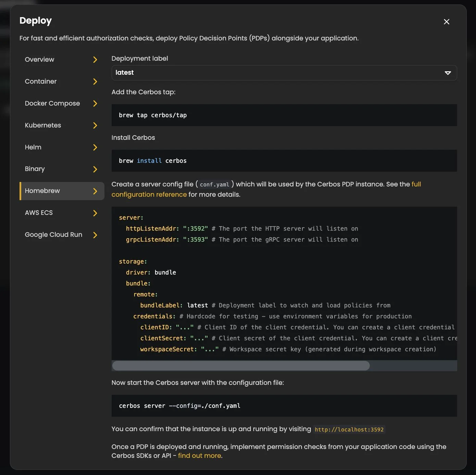Expand the Overview section chevron

coord(95,60)
